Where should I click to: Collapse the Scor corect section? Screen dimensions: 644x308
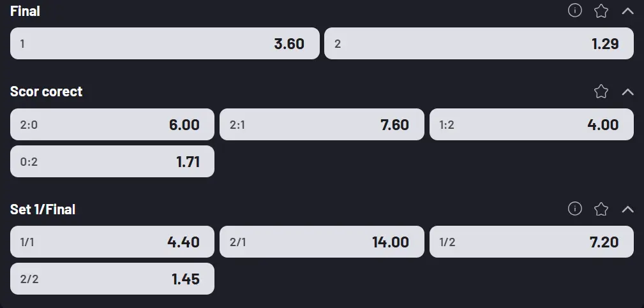(628, 91)
